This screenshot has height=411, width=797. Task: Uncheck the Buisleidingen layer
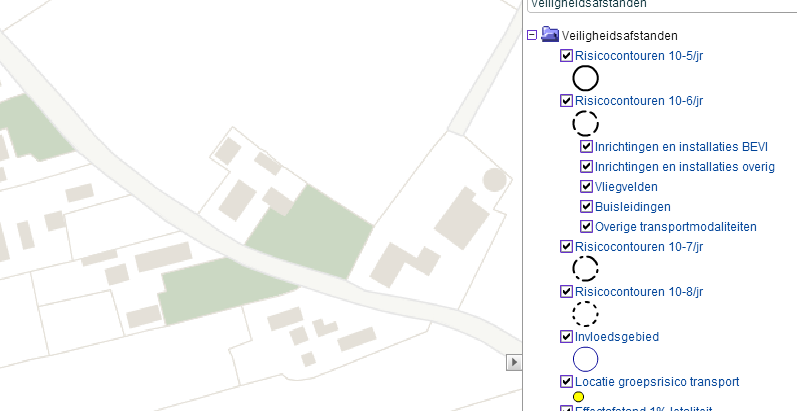[x=586, y=206]
